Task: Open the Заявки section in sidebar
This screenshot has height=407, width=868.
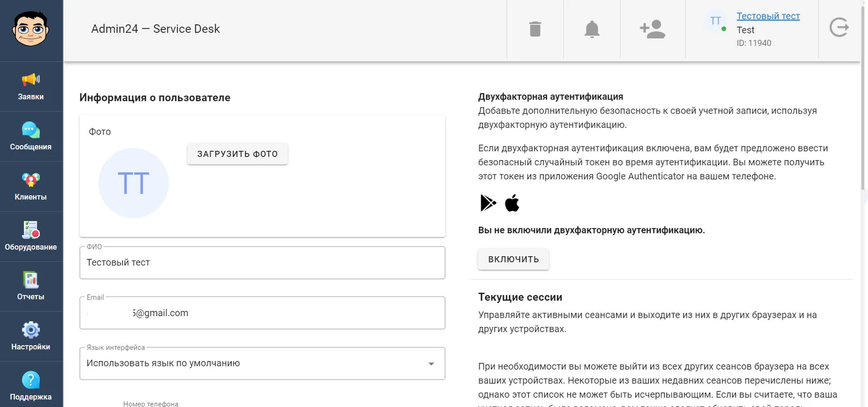Action: tap(31, 87)
